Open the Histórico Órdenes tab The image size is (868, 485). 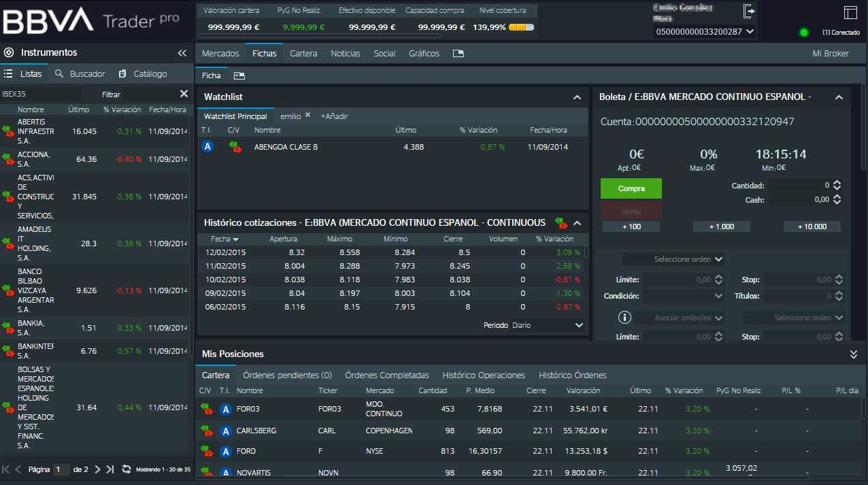(573, 375)
